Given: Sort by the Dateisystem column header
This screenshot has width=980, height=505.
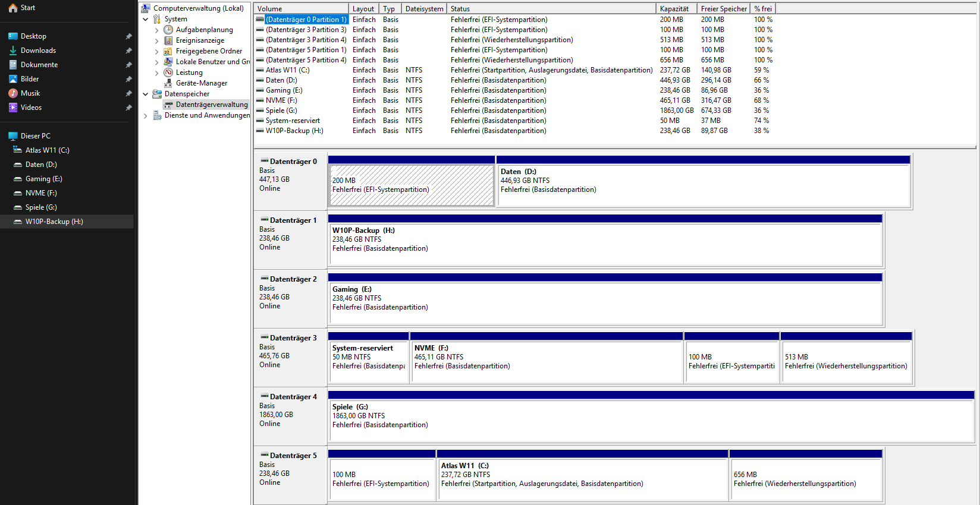Looking at the screenshot, I should [x=425, y=9].
